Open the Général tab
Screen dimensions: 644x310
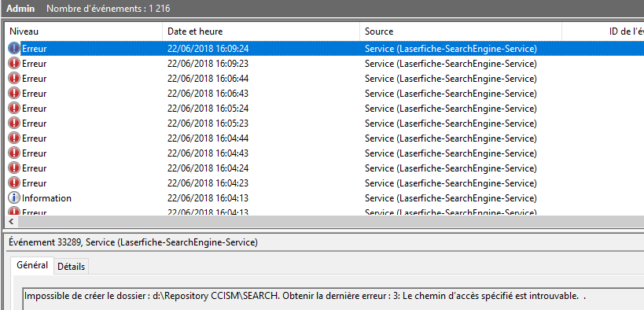pos(32,265)
